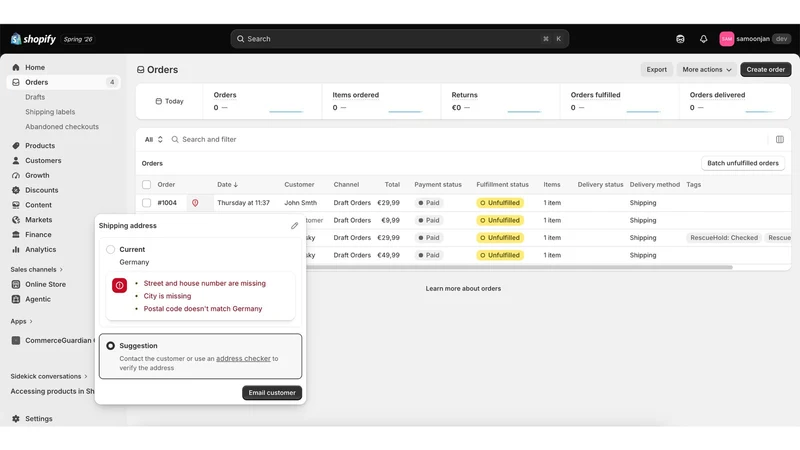
Task: Click the Export button
Action: click(657, 69)
